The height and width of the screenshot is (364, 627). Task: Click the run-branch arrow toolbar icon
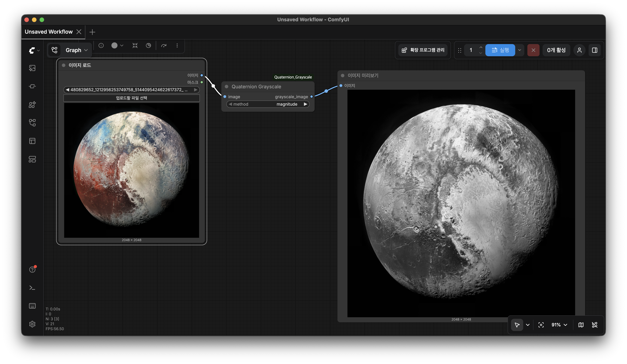[x=164, y=46]
